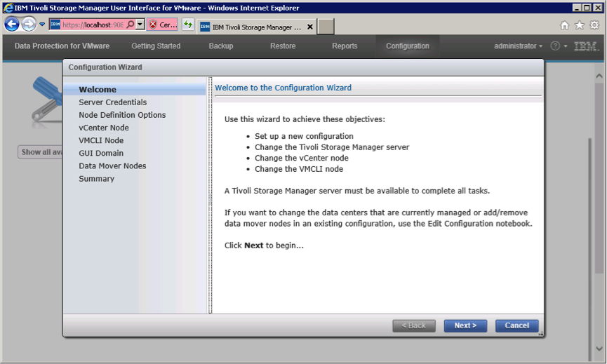
Task: Click the help question mark icon
Action: click(555, 46)
